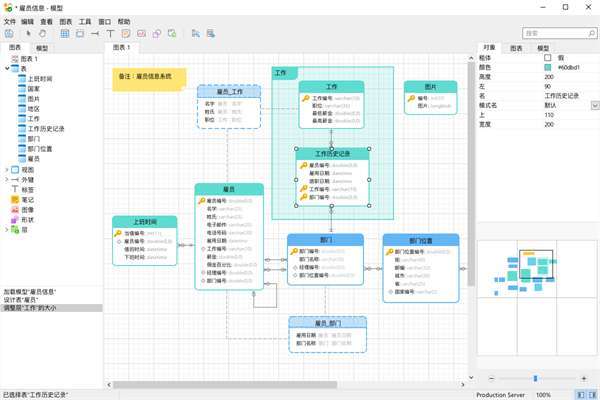Screen dimensions: 600x400
Task: Click the first layout icon after the divider
Action: point(196,34)
